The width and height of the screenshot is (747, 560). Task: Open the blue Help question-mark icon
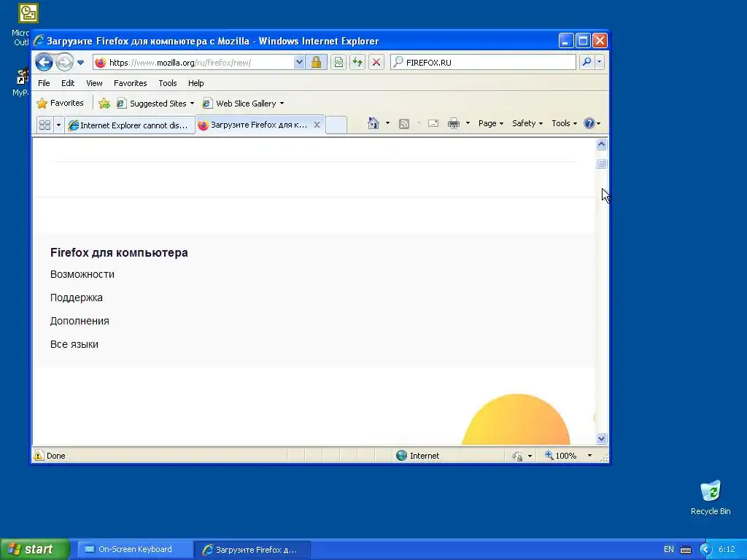592,123
